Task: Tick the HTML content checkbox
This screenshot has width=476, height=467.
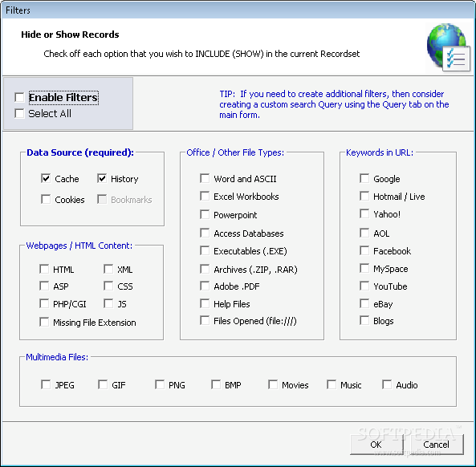Action: click(44, 269)
